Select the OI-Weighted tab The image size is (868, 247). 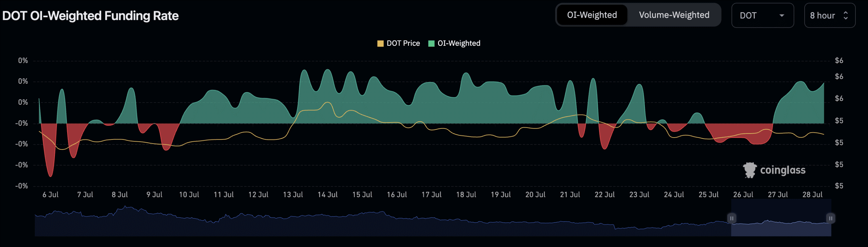click(x=592, y=15)
